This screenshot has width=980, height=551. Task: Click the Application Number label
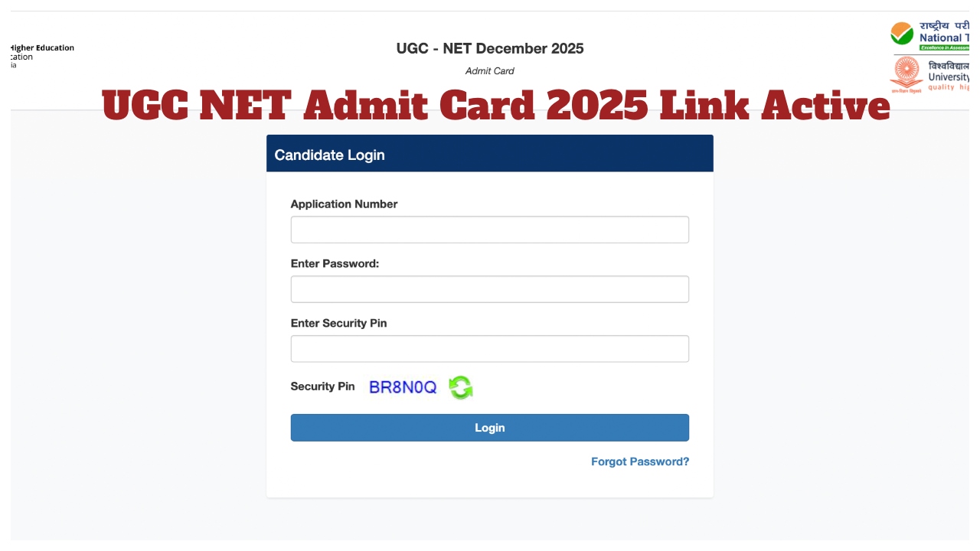[344, 204]
